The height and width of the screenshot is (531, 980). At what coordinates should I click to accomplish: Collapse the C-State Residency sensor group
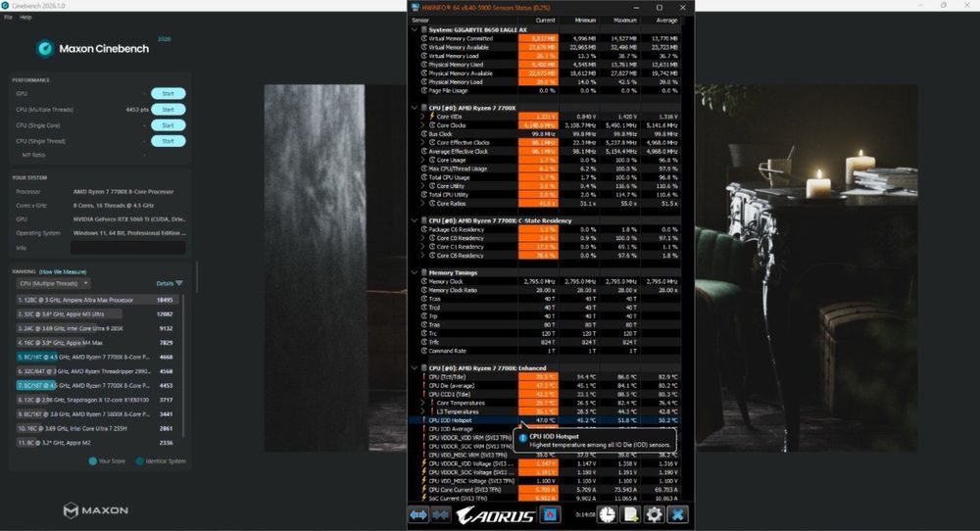414,220
